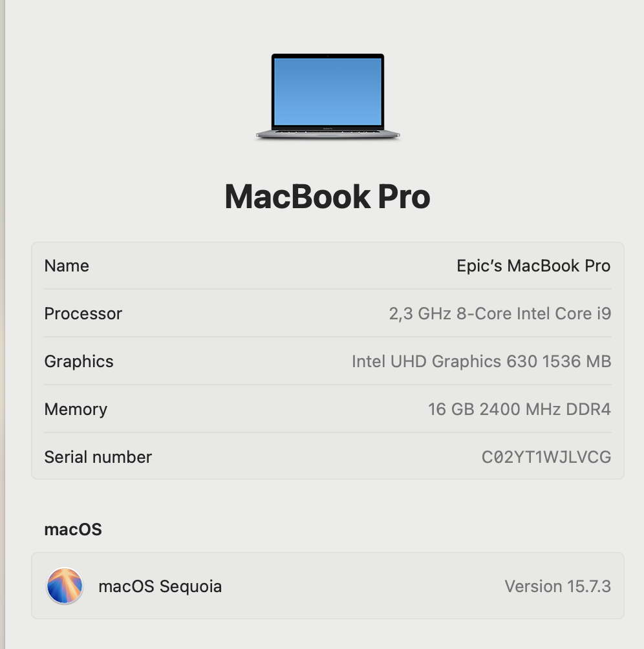Click the left window edge divider
This screenshot has height=649, width=644.
[3, 324]
